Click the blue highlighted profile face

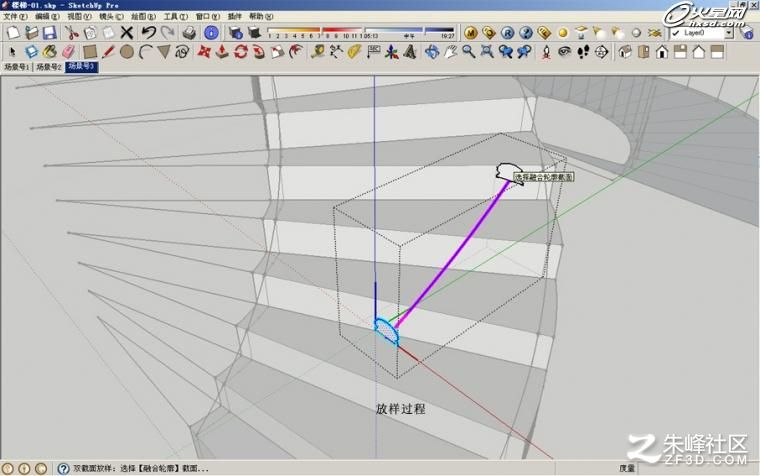click(386, 332)
